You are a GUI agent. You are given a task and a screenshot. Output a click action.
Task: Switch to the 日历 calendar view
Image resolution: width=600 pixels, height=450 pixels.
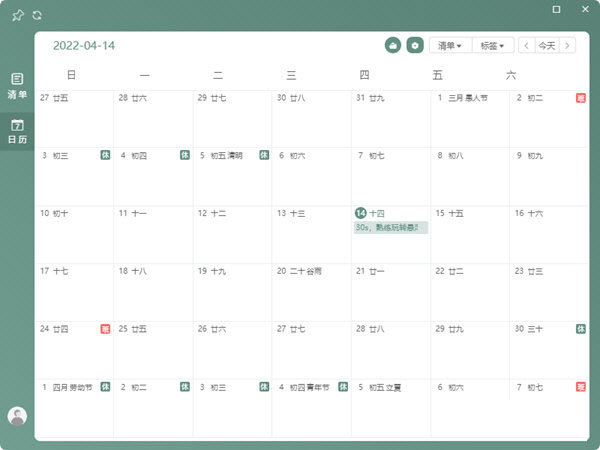pos(17,131)
